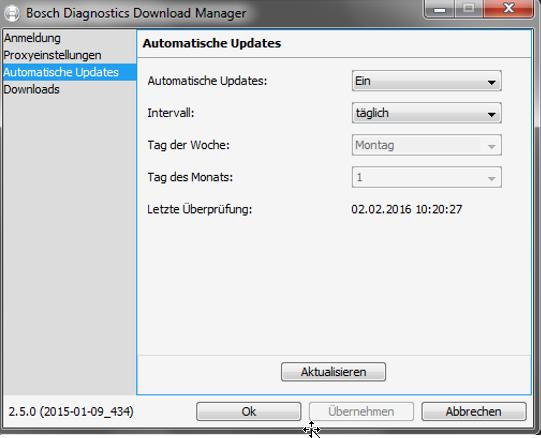Click the Letzte Überprüfung label
The width and height of the screenshot is (541, 438).
point(199,209)
